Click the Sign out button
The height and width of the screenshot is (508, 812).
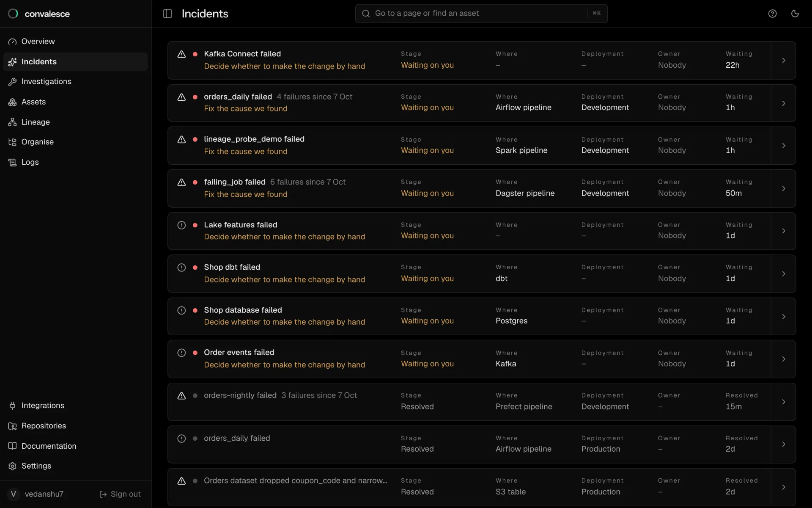click(x=120, y=494)
